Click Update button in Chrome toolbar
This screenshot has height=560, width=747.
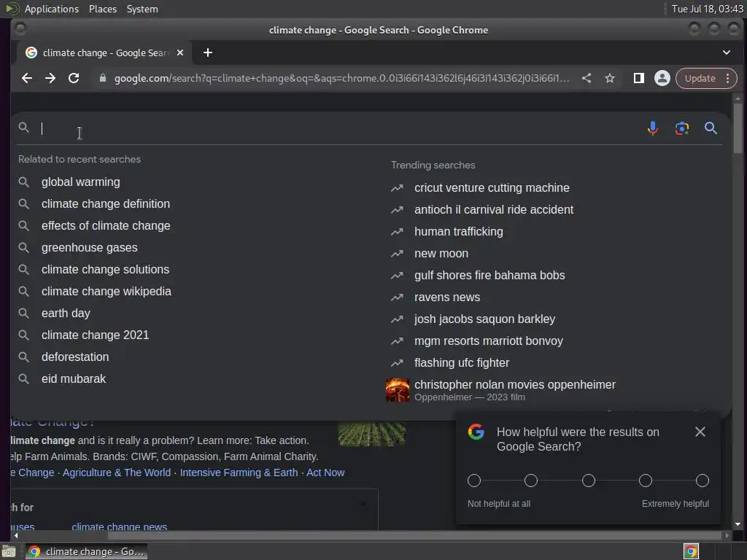[700, 78]
